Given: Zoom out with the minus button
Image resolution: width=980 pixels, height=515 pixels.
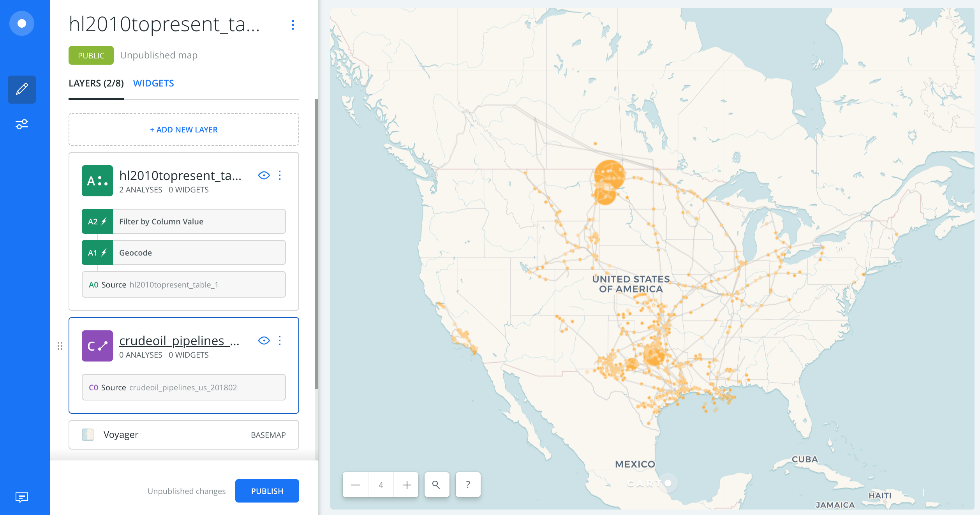Looking at the screenshot, I should click(355, 485).
